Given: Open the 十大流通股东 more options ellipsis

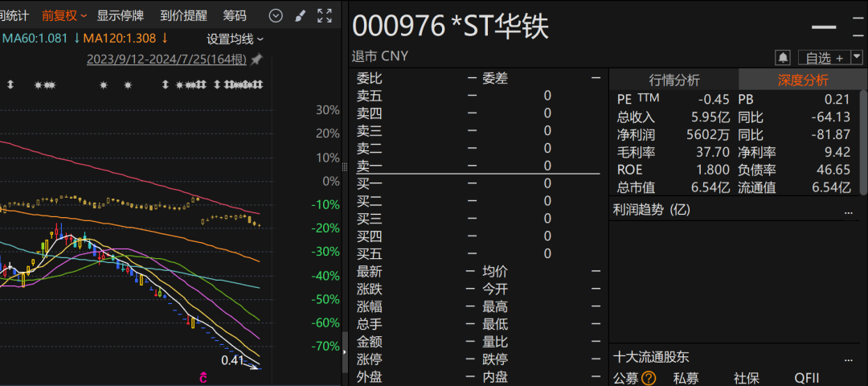Looking at the screenshot, I should point(849,359).
